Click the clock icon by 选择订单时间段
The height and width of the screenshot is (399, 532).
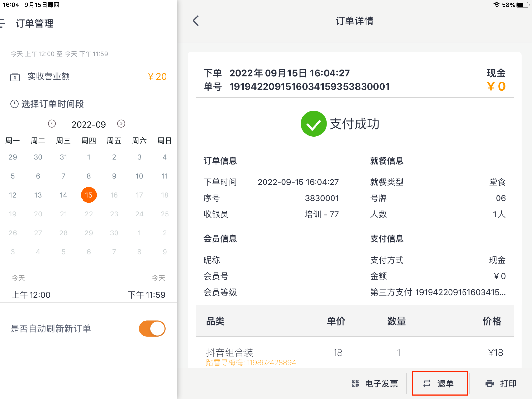point(15,104)
